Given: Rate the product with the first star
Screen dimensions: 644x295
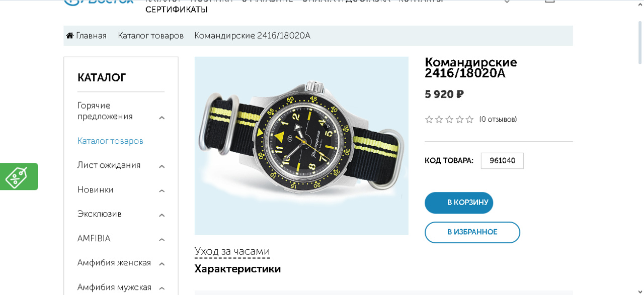Looking at the screenshot, I should (429, 120).
